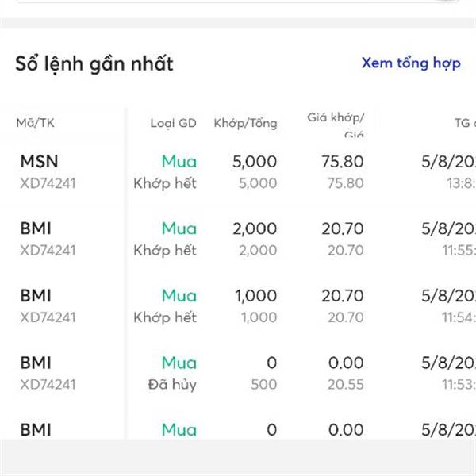Click Khớp hết status on MSN order

[x=165, y=183]
